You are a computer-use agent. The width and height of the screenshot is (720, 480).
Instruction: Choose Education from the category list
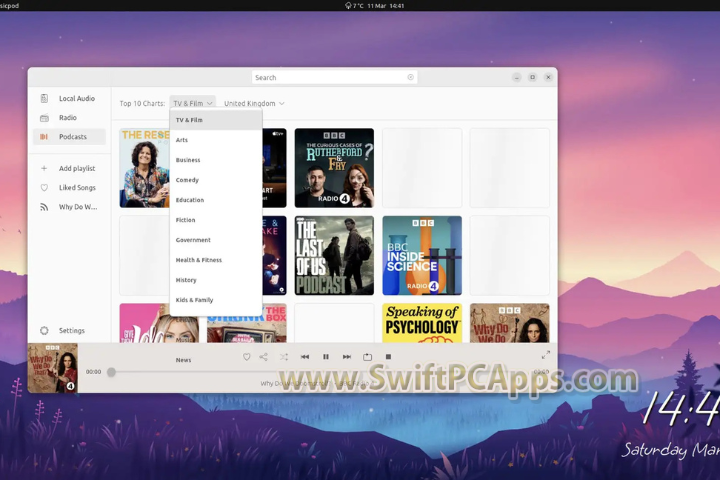click(216, 200)
